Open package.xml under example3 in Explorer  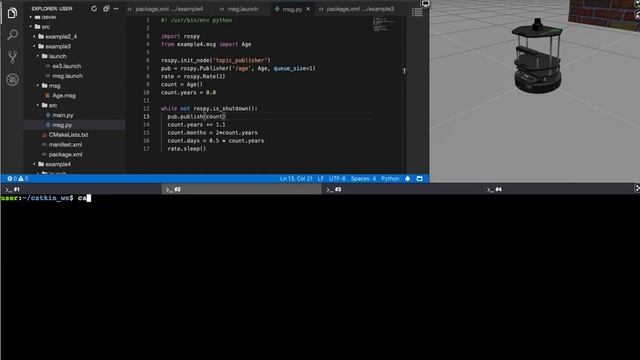[65, 155]
